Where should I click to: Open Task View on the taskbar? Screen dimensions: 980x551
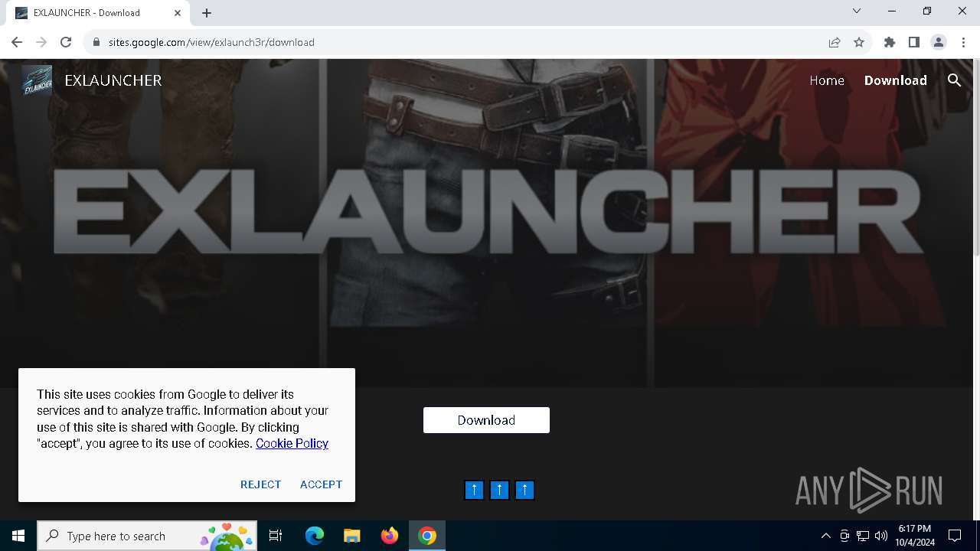[x=276, y=536]
